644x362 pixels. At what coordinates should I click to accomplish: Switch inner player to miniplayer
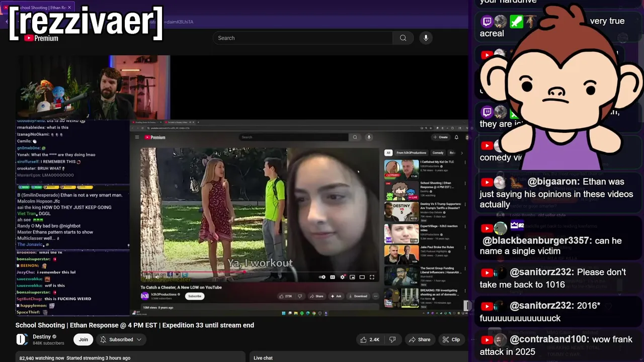click(352, 277)
